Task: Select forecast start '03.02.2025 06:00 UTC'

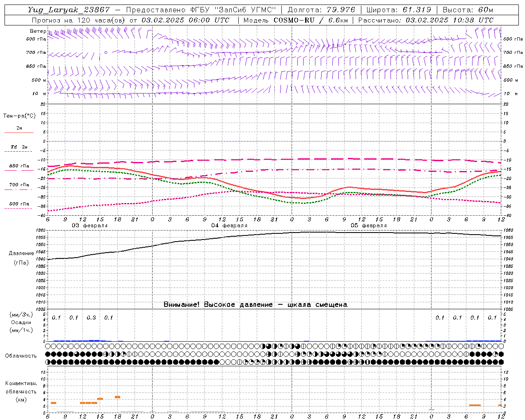Action: click(185, 20)
